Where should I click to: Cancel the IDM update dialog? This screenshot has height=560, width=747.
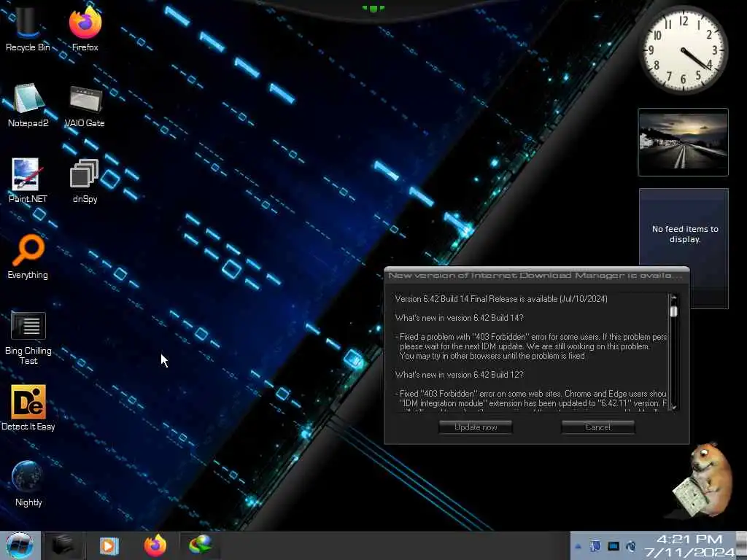click(x=598, y=427)
